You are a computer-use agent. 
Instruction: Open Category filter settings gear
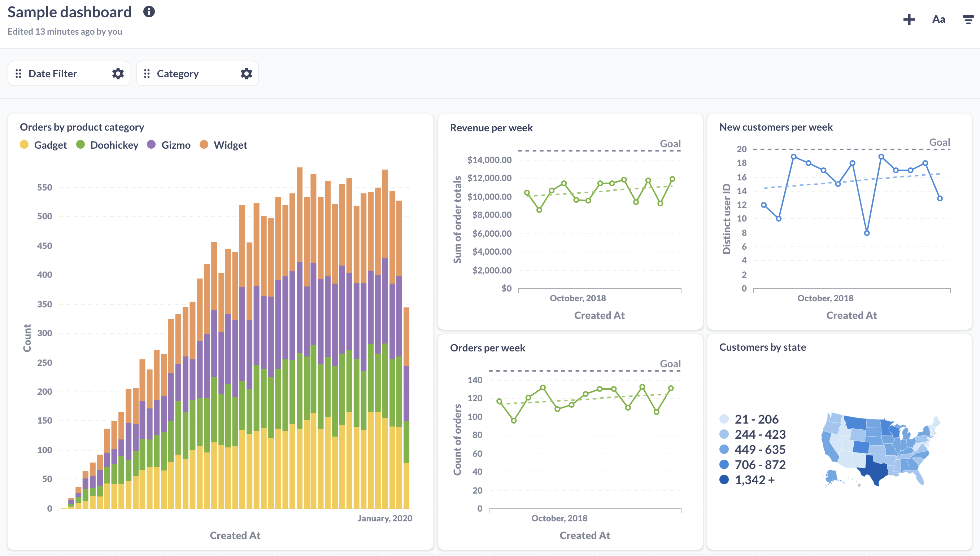(x=246, y=74)
